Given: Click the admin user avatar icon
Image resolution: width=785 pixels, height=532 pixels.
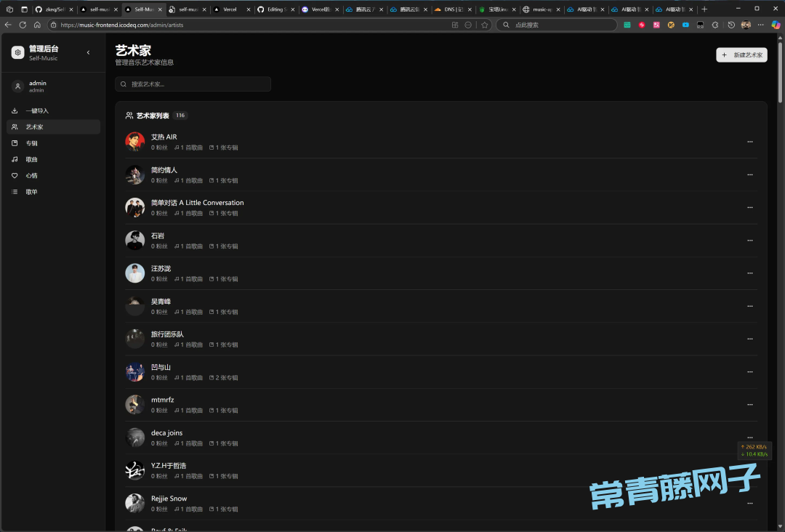Looking at the screenshot, I should (x=17, y=86).
